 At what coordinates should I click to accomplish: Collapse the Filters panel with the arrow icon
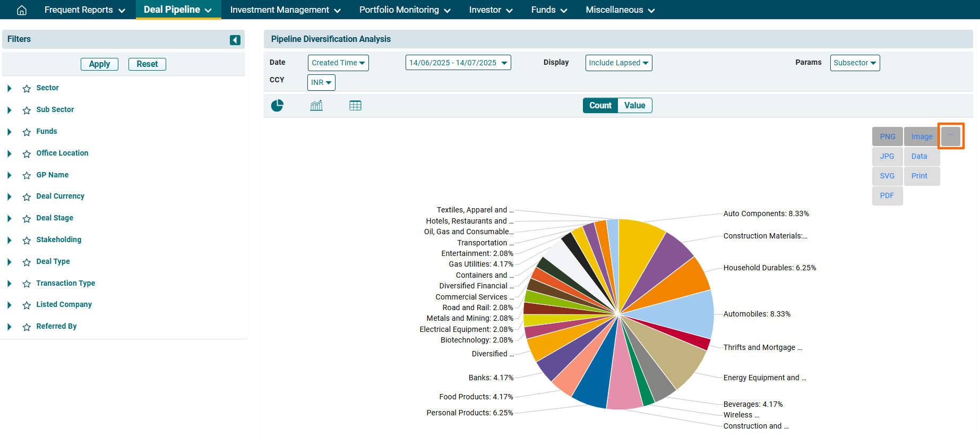pos(235,40)
